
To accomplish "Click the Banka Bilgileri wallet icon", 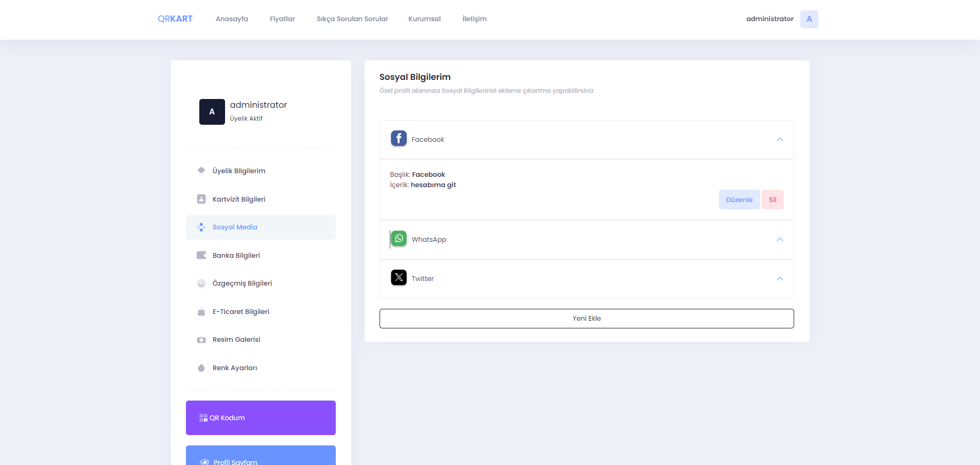I will pyautogui.click(x=201, y=255).
